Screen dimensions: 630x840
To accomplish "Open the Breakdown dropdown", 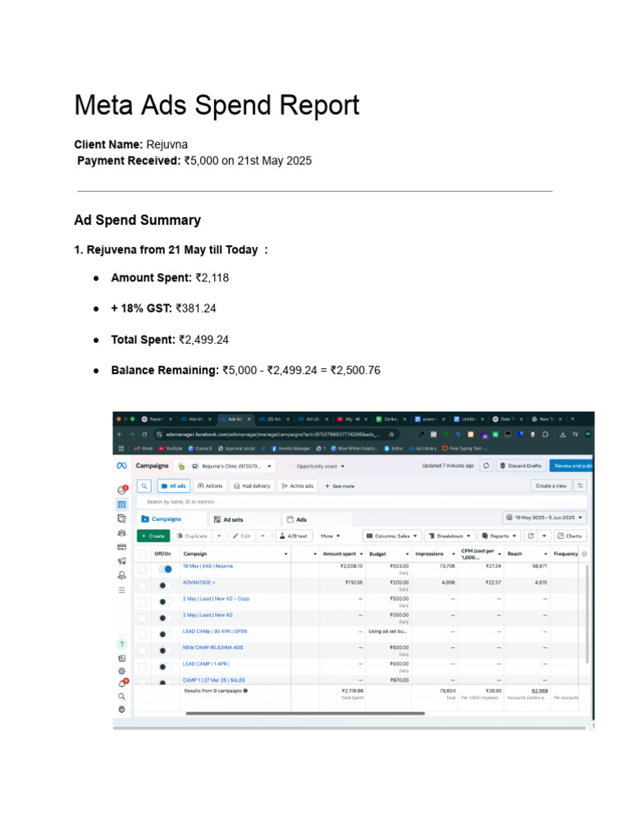I will pyautogui.click(x=450, y=536).
